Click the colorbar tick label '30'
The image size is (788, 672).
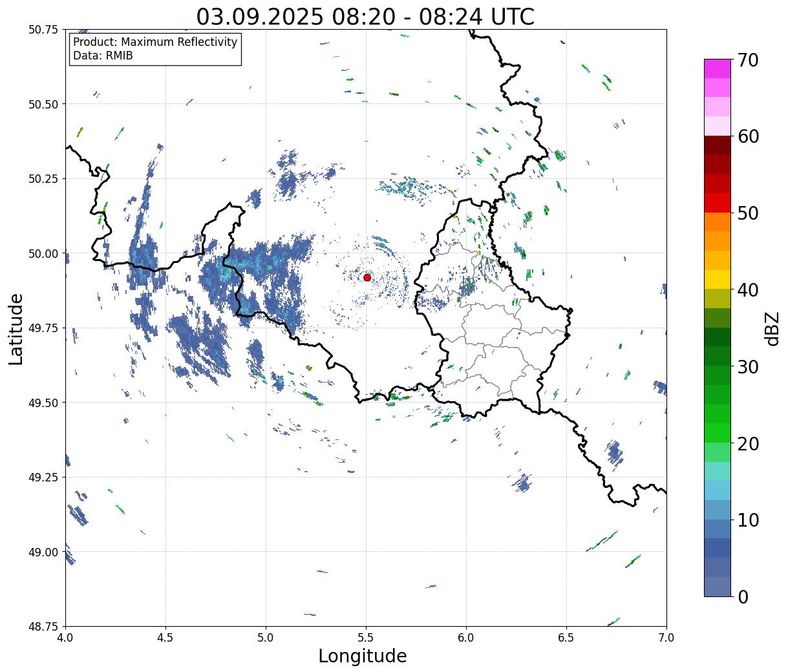click(748, 366)
